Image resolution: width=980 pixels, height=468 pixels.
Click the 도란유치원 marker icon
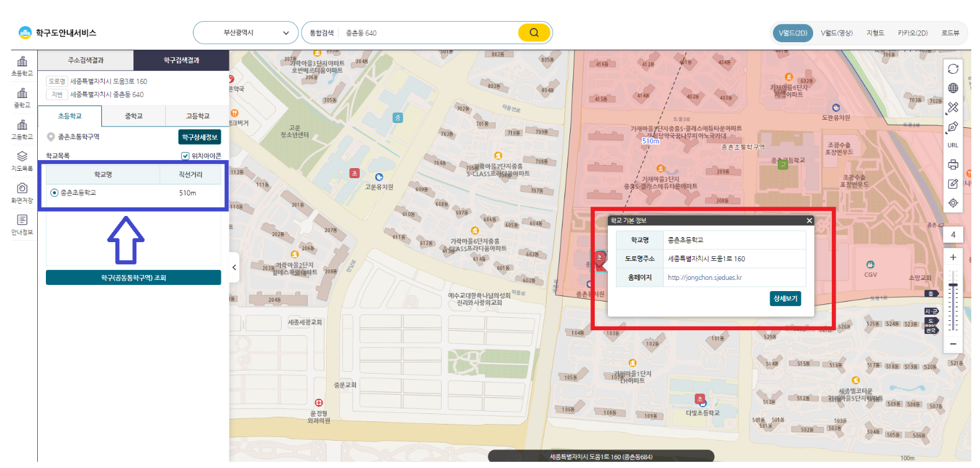pos(836,108)
